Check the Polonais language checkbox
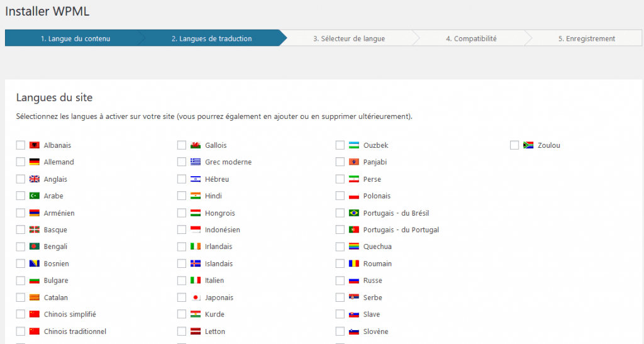 pyautogui.click(x=340, y=196)
